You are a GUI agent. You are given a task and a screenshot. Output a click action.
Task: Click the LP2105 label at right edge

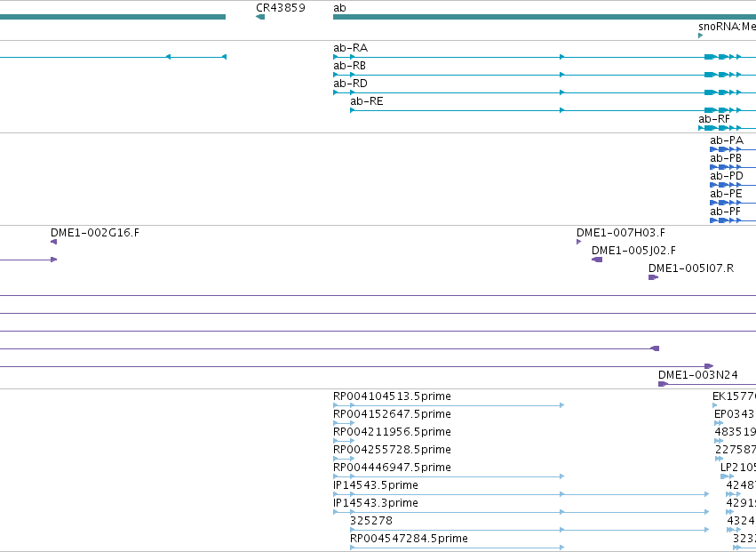pos(738,468)
